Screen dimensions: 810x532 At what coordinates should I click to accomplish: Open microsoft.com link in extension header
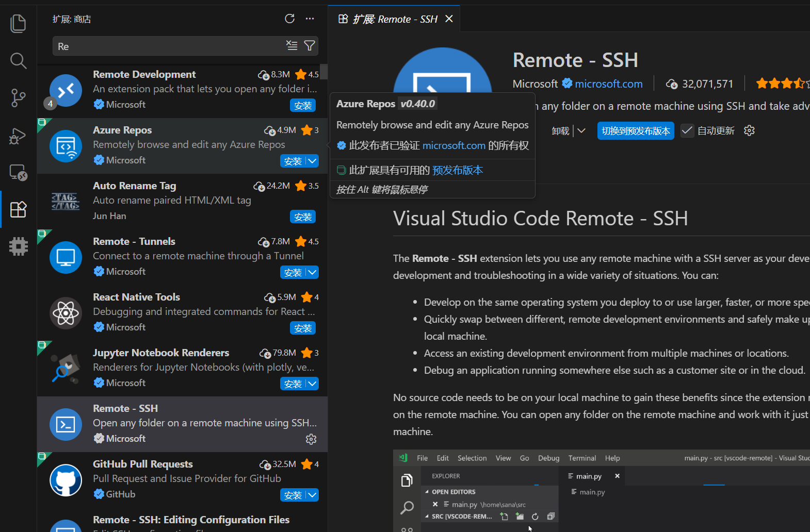(x=609, y=84)
